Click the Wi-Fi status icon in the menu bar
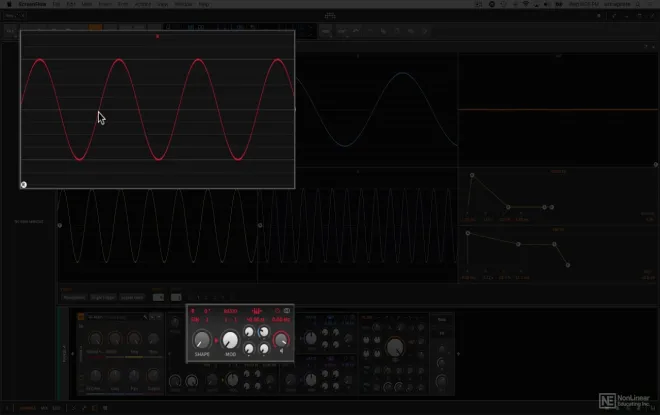This screenshot has height=415, width=660. pyautogui.click(x=526, y=4)
